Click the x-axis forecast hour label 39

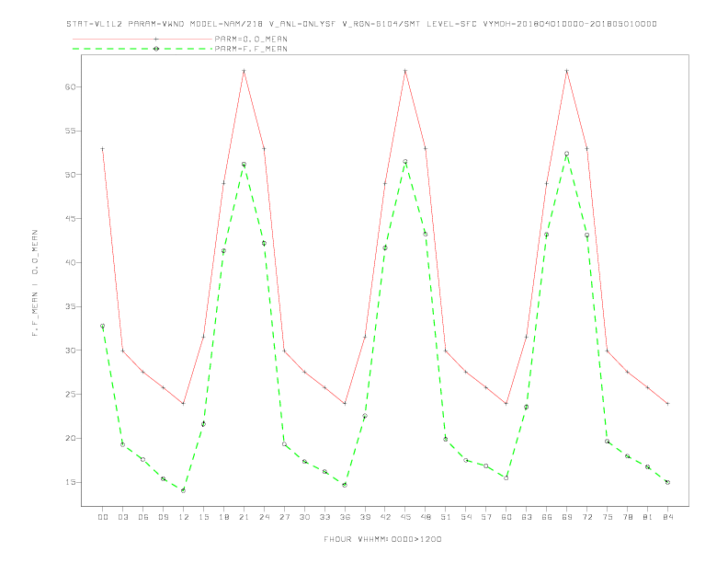(x=365, y=517)
